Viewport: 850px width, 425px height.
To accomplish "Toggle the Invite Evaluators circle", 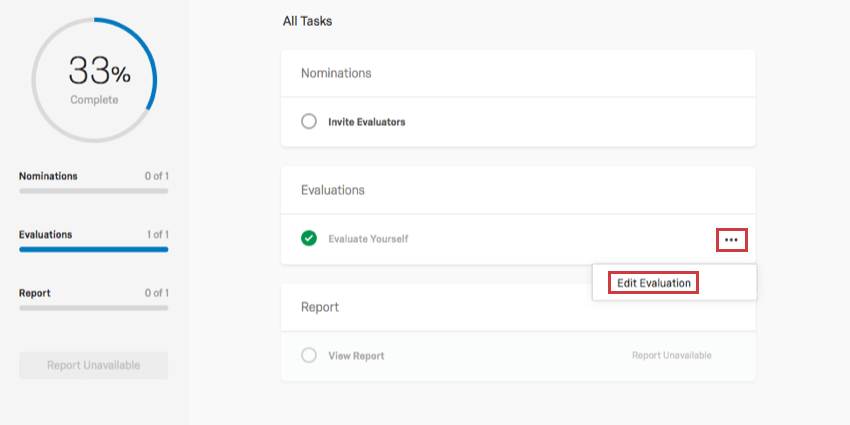I will point(309,122).
